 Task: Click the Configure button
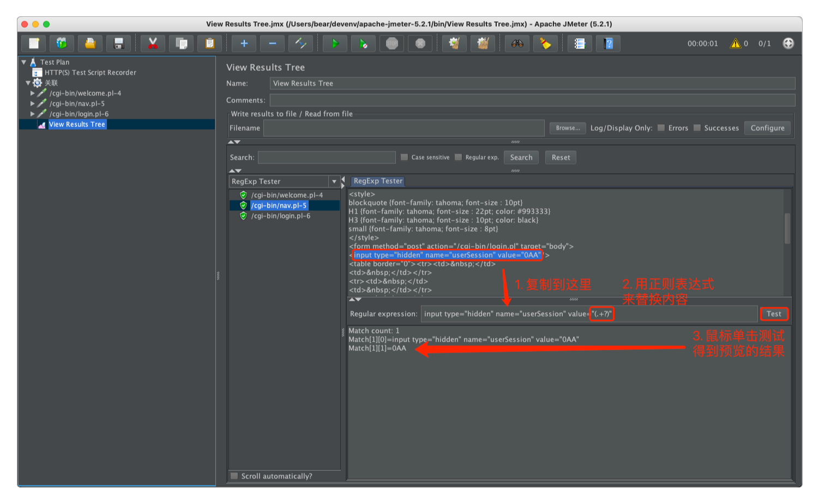coord(767,128)
